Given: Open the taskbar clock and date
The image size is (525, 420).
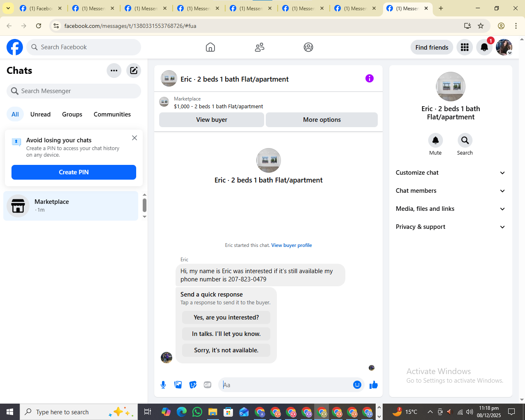Looking at the screenshot, I should 489,412.
